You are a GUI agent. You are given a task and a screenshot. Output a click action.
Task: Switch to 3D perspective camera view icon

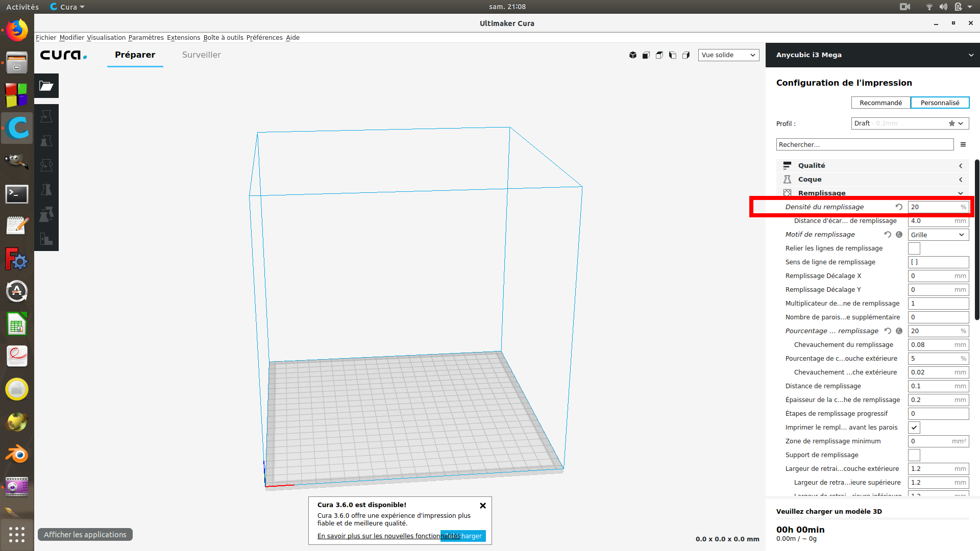633,55
